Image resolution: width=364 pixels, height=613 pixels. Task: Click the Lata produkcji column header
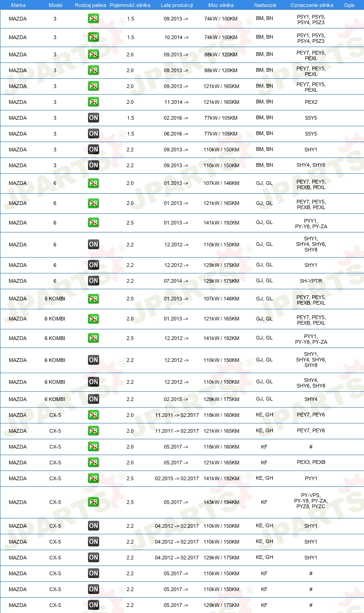(x=177, y=5)
